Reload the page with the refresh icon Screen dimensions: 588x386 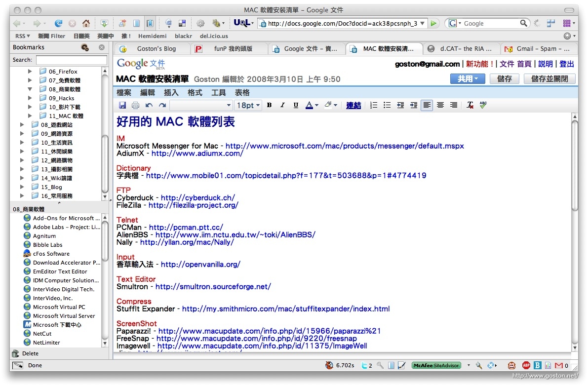pos(58,23)
